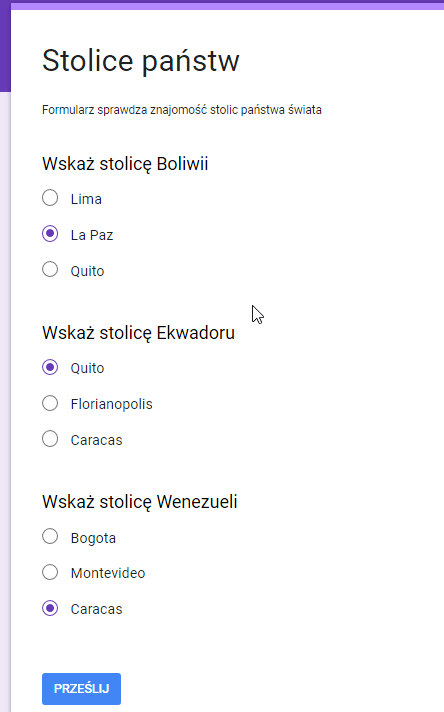This screenshot has height=712, width=444.
Task: Click the 'Lima' answer label text
Action: 86,199
